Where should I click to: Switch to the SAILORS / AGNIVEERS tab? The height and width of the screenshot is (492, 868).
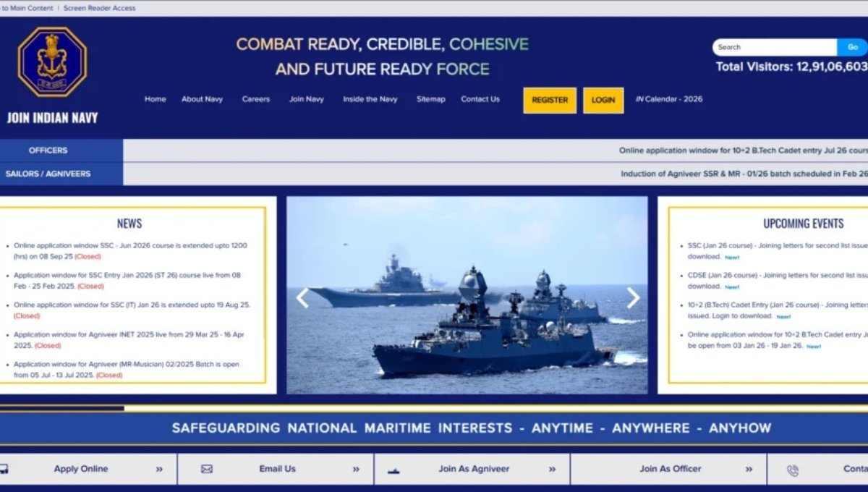pos(48,174)
